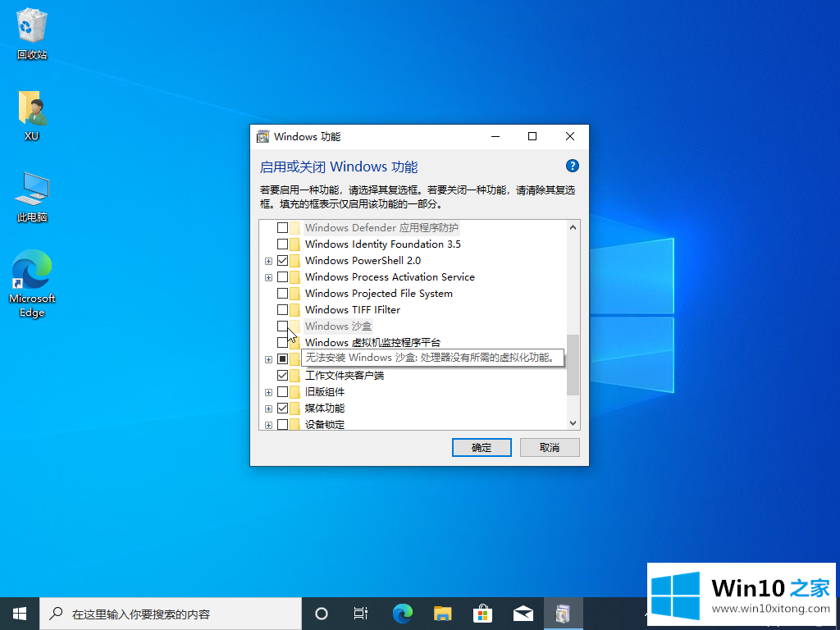The height and width of the screenshot is (630, 840).
Task: Open the Recycle Bin desktop icon
Action: (32, 33)
